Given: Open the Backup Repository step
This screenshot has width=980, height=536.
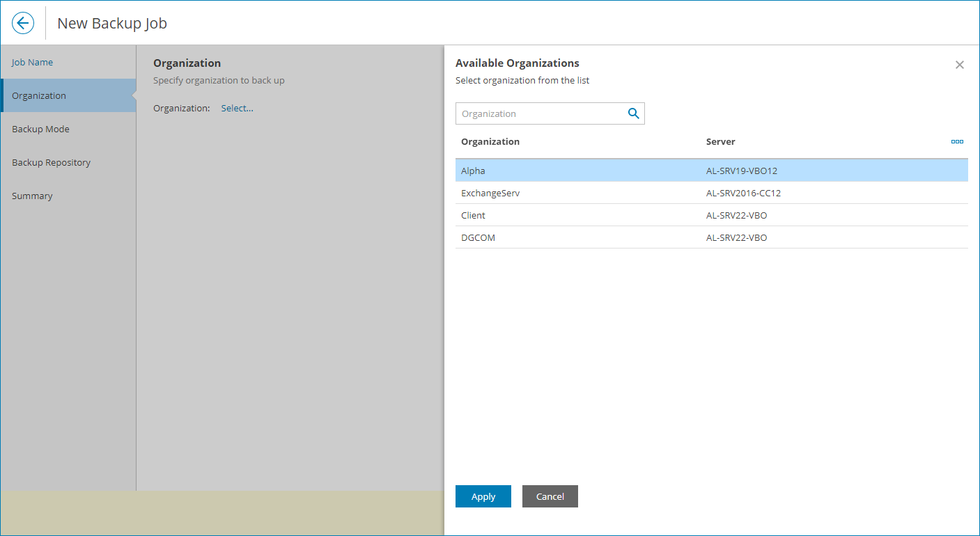Looking at the screenshot, I should tap(51, 162).
